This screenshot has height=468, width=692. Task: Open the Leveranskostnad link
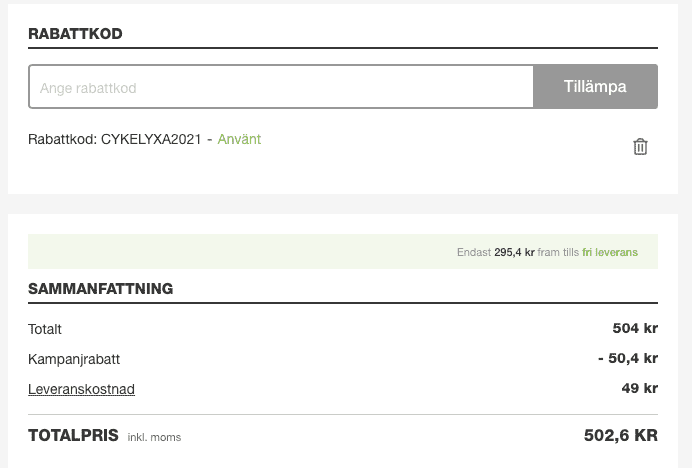point(81,389)
